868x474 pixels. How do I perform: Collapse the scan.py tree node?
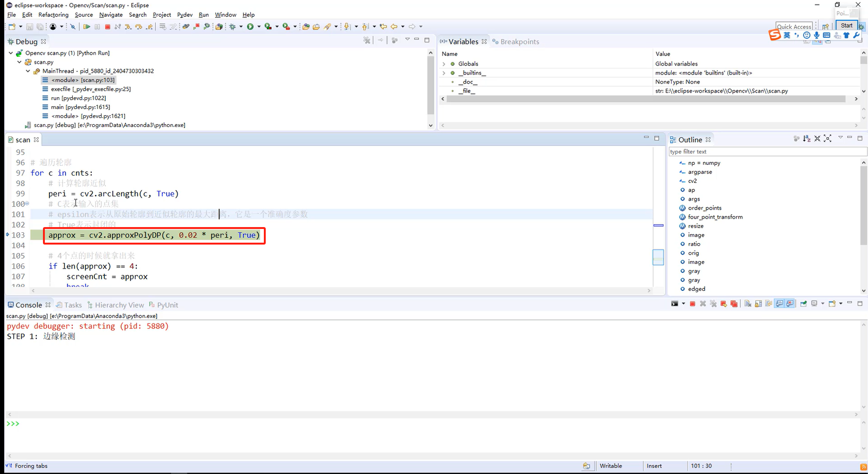(19, 62)
